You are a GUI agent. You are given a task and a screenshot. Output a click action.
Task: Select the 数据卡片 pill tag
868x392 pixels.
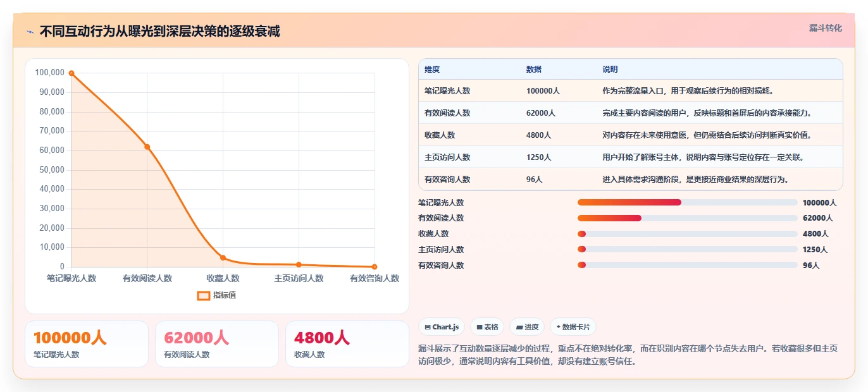tap(573, 327)
